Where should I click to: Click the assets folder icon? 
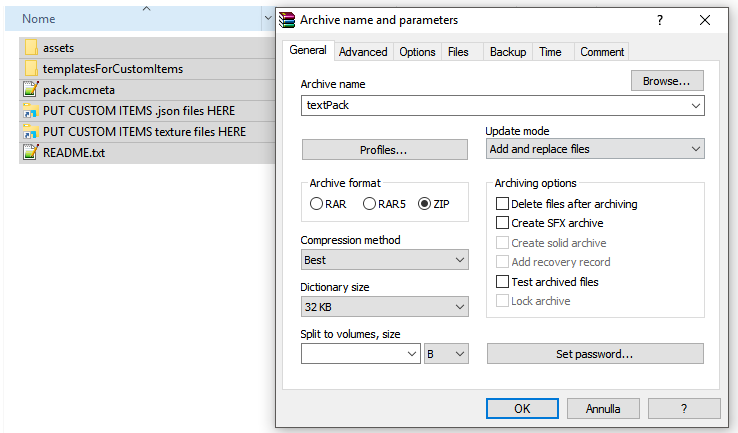(x=30, y=48)
